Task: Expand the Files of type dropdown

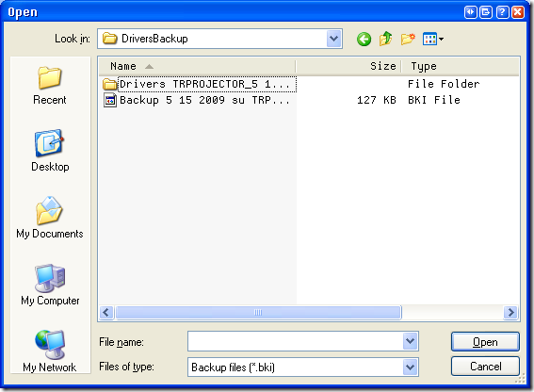Action: click(411, 367)
